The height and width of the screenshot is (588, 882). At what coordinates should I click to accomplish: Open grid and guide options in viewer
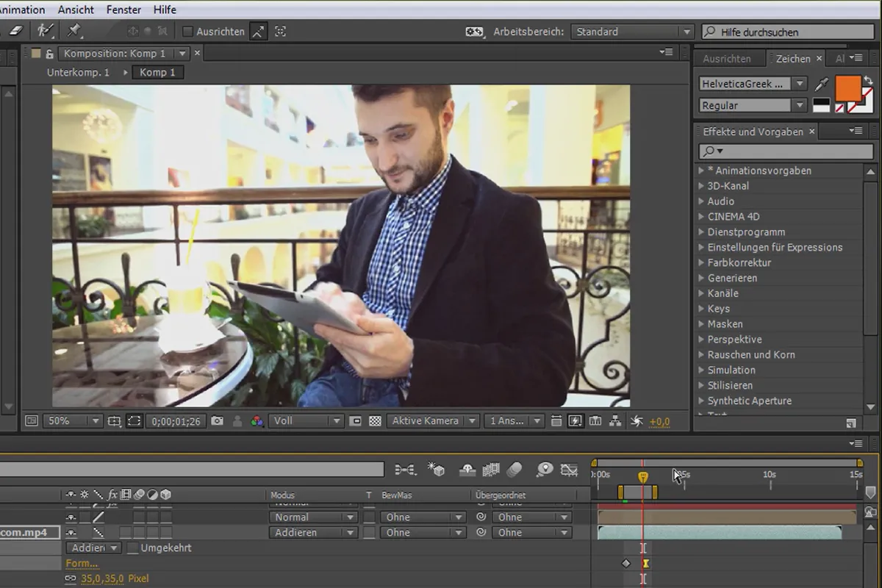(x=114, y=421)
